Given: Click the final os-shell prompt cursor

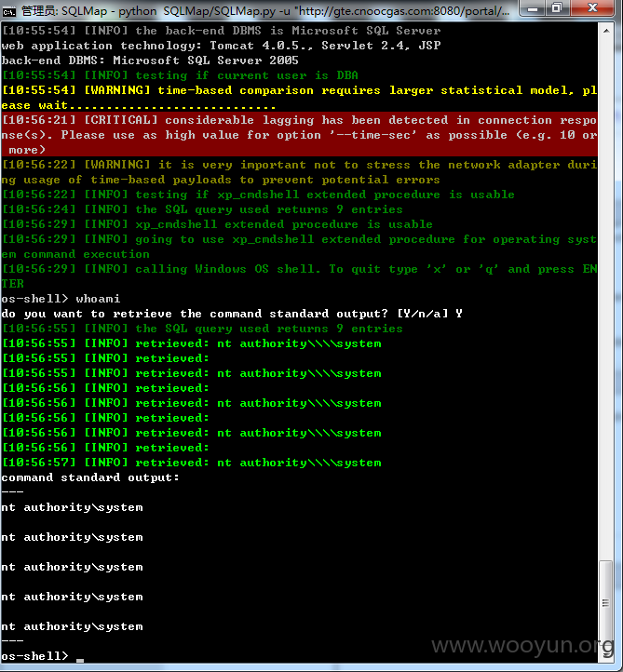Looking at the screenshot, I should coord(80,660).
